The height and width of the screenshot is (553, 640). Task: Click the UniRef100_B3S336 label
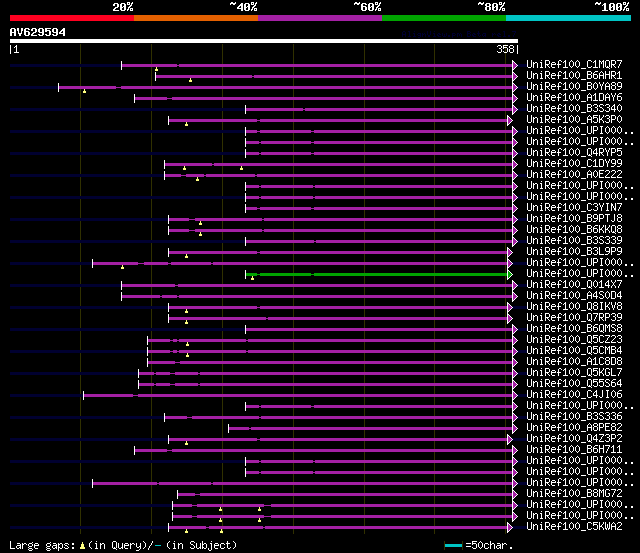tap(574, 417)
